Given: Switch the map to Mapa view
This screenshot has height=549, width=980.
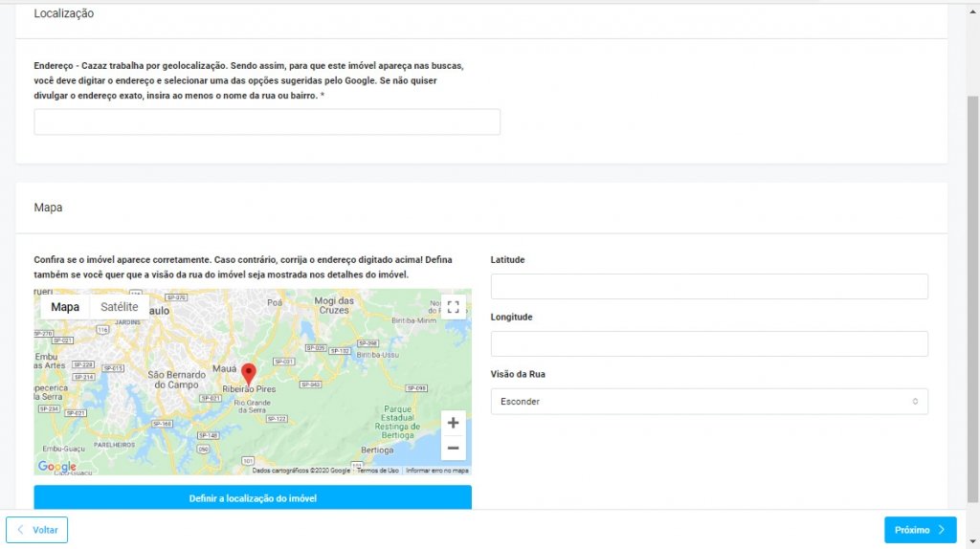Looking at the screenshot, I should click(x=65, y=307).
